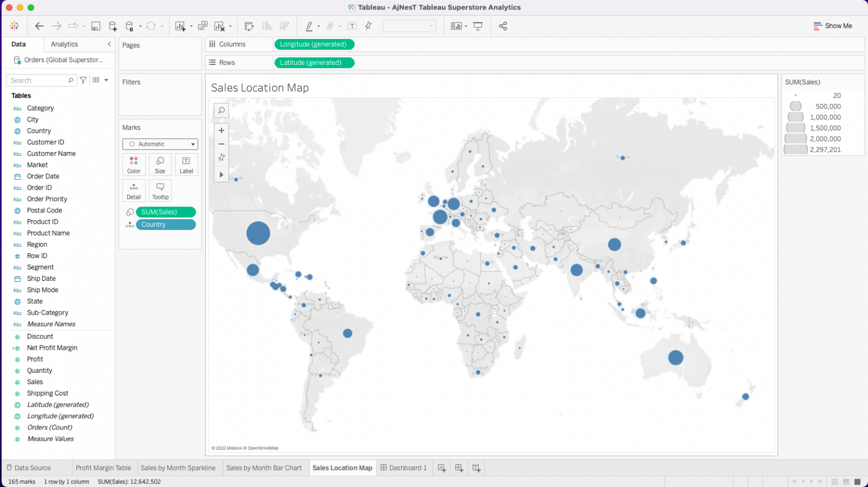Open the Automatic mark type dropdown
The width and height of the screenshot is (868, 487).
160,144
